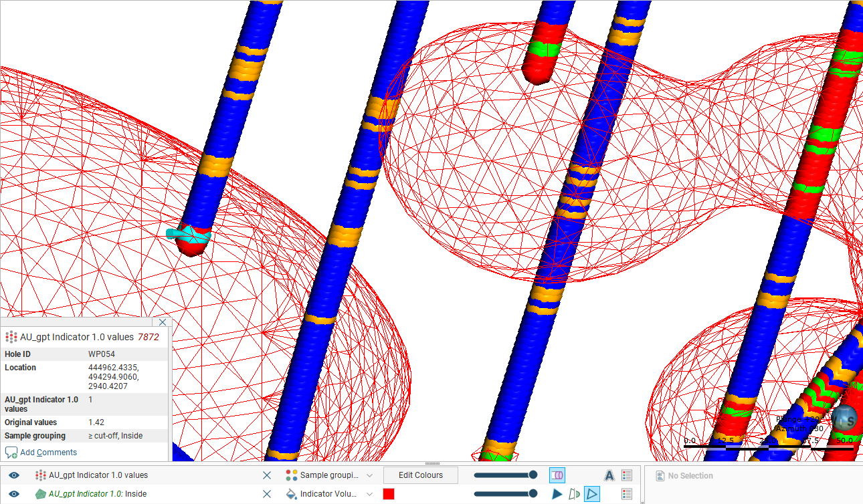Close the WP054 info popup

163,322
